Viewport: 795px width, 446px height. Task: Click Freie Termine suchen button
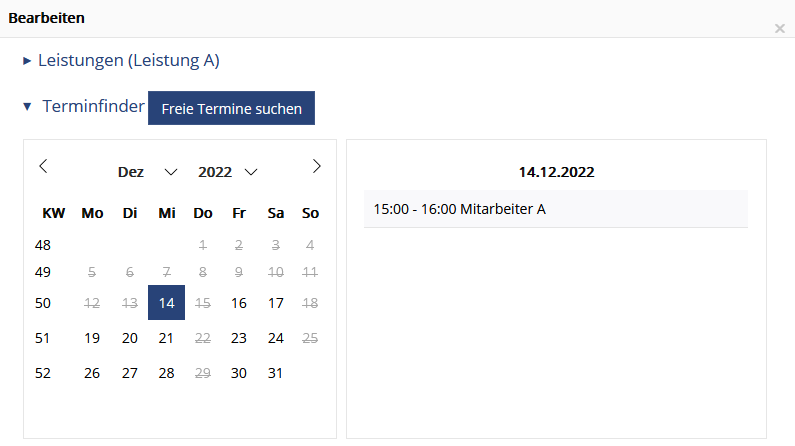coord(231,108)
